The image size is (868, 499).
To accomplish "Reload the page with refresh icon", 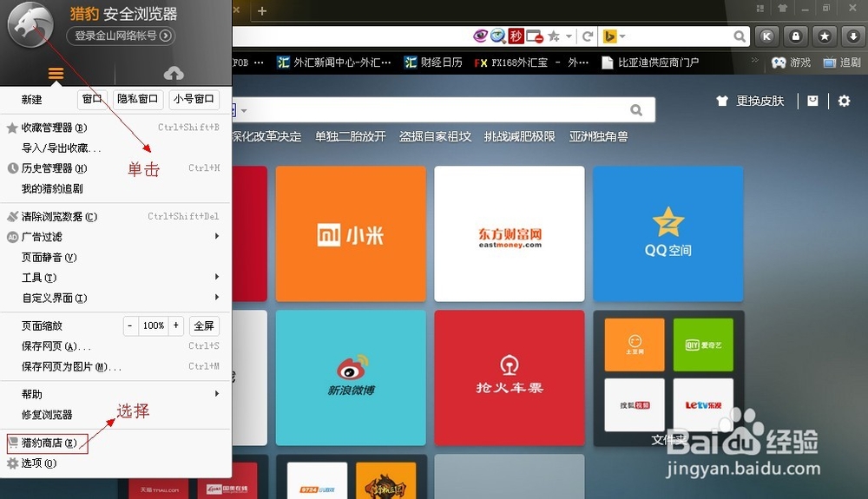I will pos(588,36).
